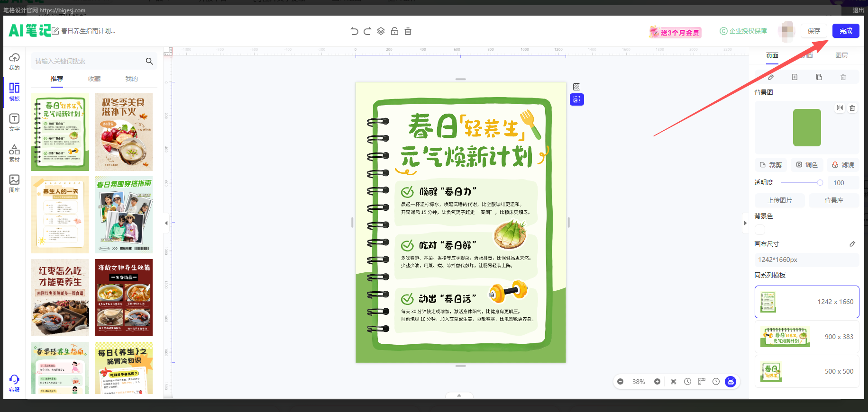Click the undo arrow in top toolbar
868x412 pixels.
click(354, 31)
